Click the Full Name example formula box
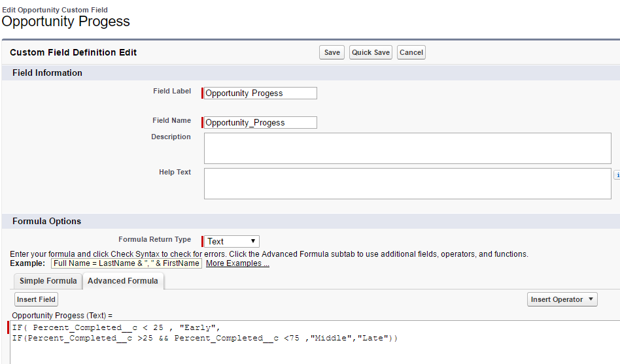Image resolution: width=620 pixels, height=364 pixels. pos(126,263)
